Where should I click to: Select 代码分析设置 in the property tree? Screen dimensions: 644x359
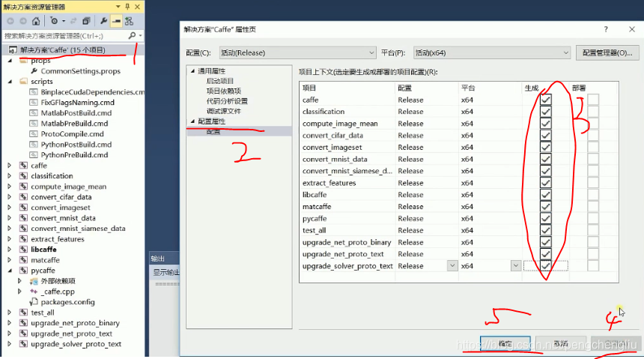coord(227,100)
